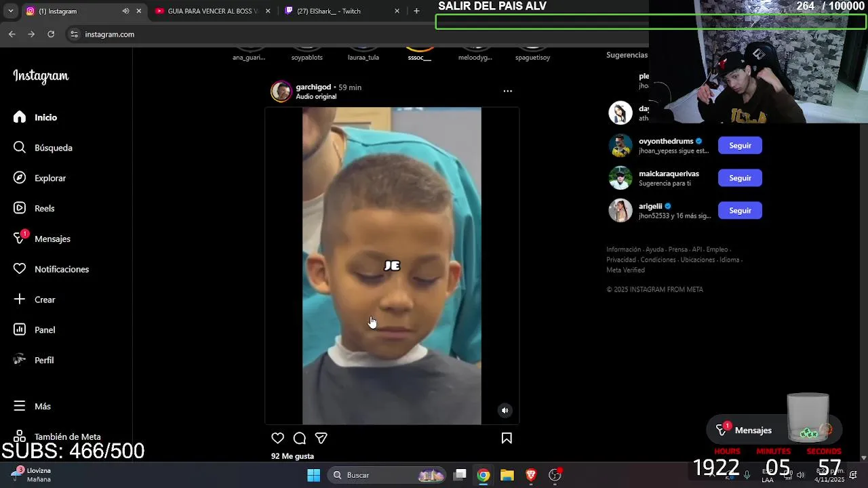This screenshot has height=488, width=868.
Task: Open Panel dashboard icon
Action: (x=20, y=329)
